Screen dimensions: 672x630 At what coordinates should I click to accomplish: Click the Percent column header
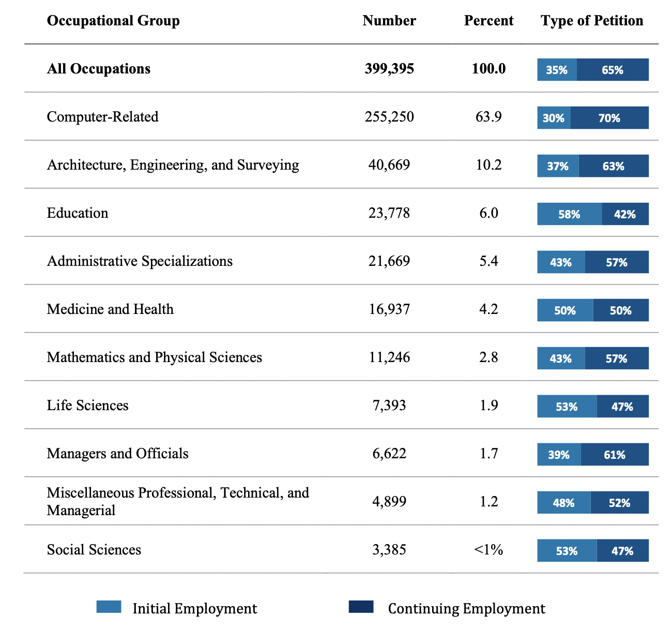488,21
